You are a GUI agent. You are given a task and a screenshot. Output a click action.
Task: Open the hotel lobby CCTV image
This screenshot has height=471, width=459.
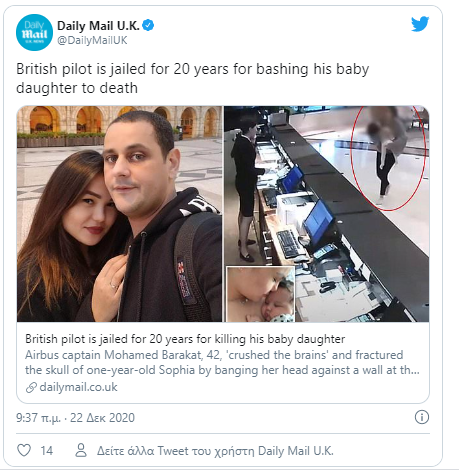(x=327, y=214)
